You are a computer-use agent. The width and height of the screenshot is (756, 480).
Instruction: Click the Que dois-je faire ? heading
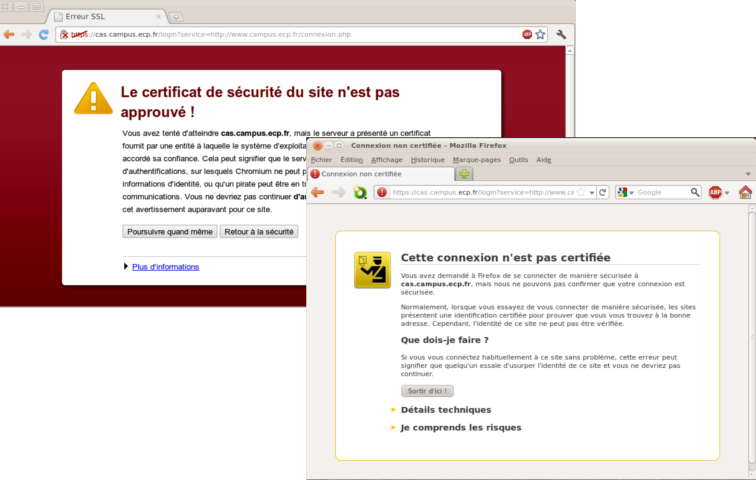[x=445, y=340]
